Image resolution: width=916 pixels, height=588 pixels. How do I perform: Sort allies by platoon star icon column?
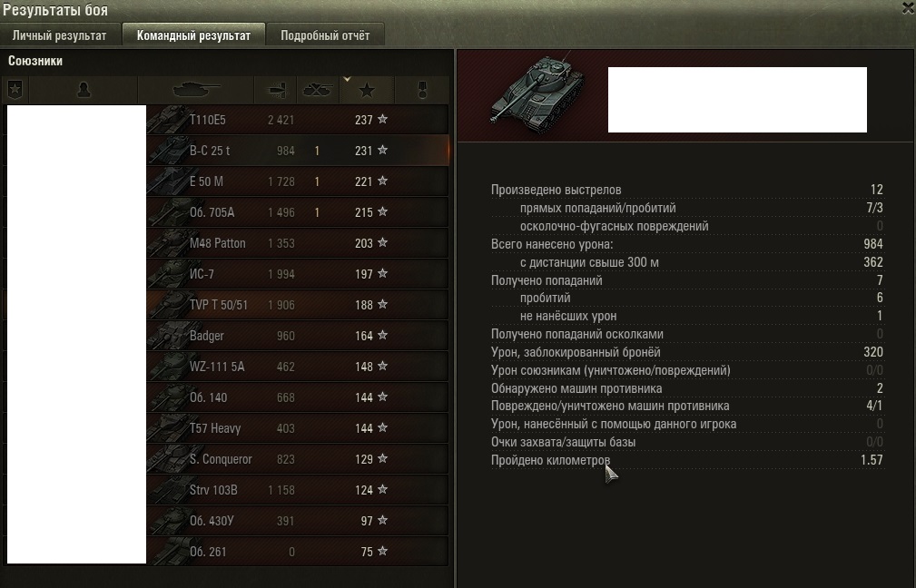[x=15, y=90]
